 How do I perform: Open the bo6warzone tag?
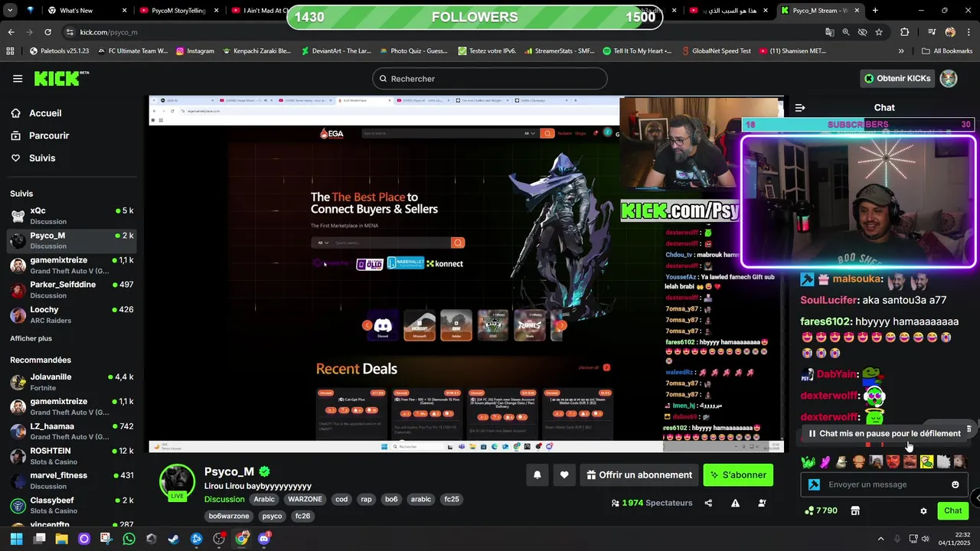pyautogui.click(x=229, y=516)
